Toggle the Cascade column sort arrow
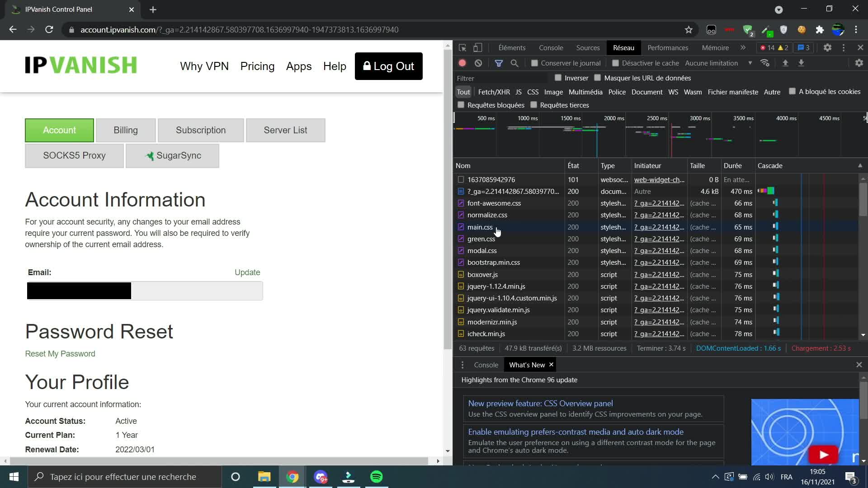The height and width of the screenshot is (488, 868). coord(860,165)
